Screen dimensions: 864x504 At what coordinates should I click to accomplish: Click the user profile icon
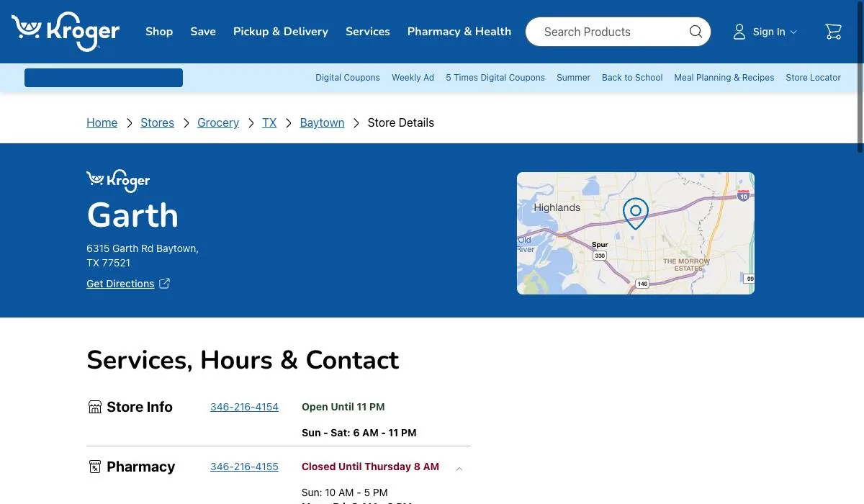739,32
